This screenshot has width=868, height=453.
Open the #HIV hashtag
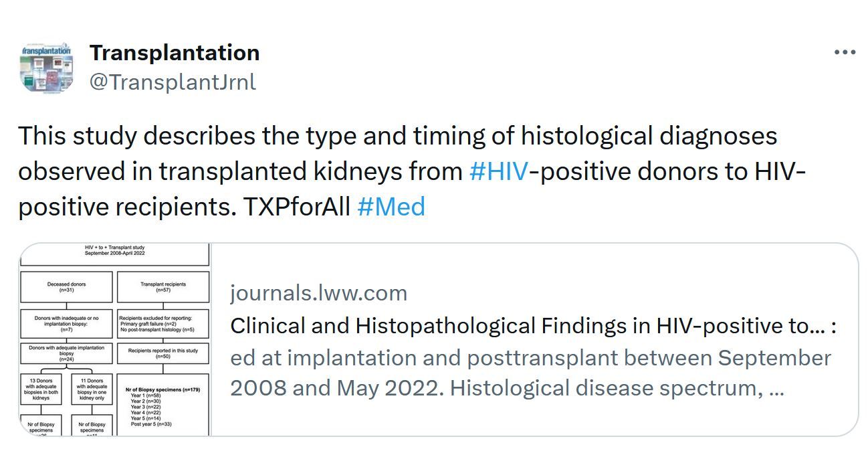click(x=499, y=171)
